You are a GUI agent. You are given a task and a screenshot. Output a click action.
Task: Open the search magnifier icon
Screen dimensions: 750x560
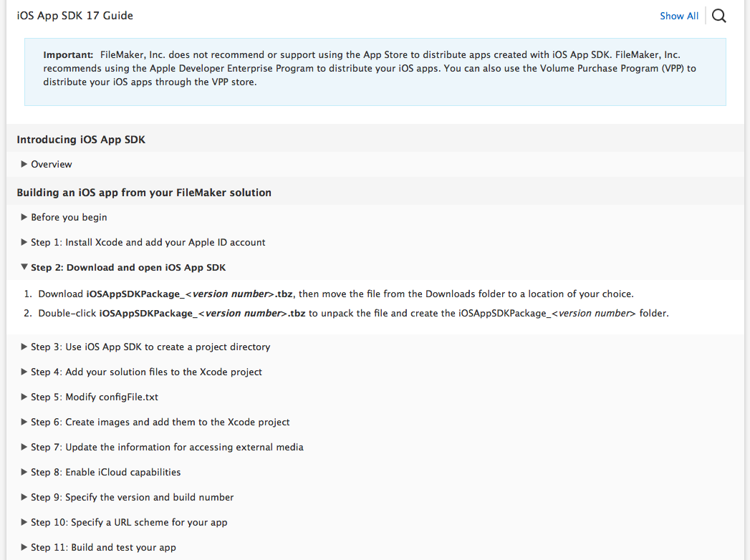719,16
